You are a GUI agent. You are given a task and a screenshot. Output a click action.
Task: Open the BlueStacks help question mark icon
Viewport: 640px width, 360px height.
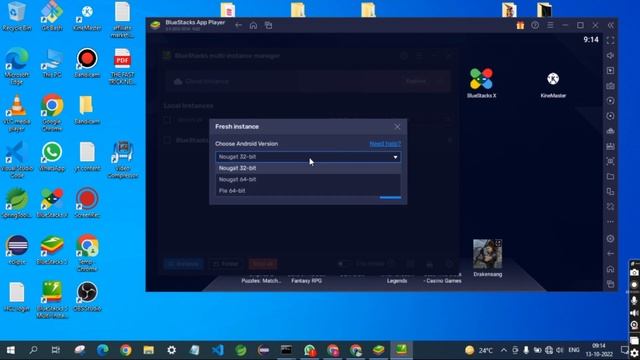tap(535, 25)
